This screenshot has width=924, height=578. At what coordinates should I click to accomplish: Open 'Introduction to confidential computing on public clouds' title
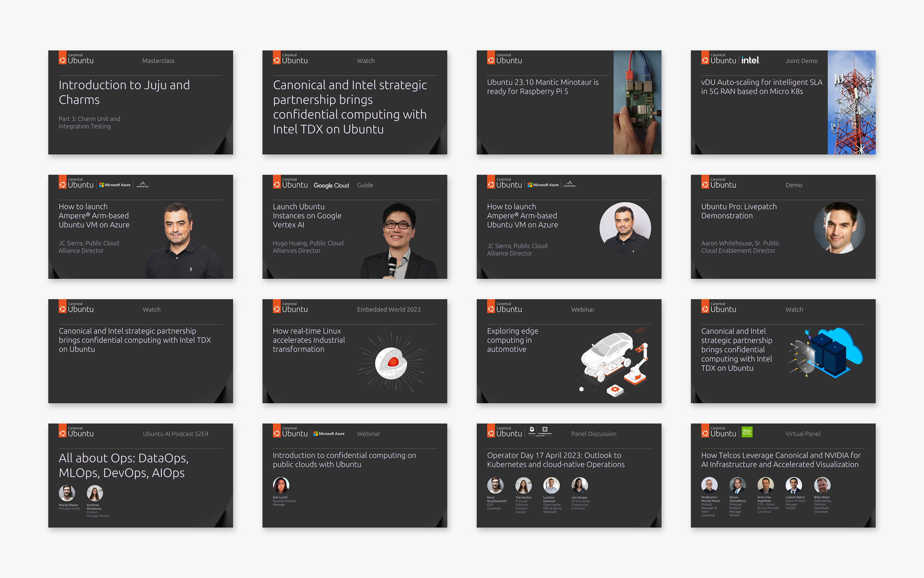click(x=344, y=460)
